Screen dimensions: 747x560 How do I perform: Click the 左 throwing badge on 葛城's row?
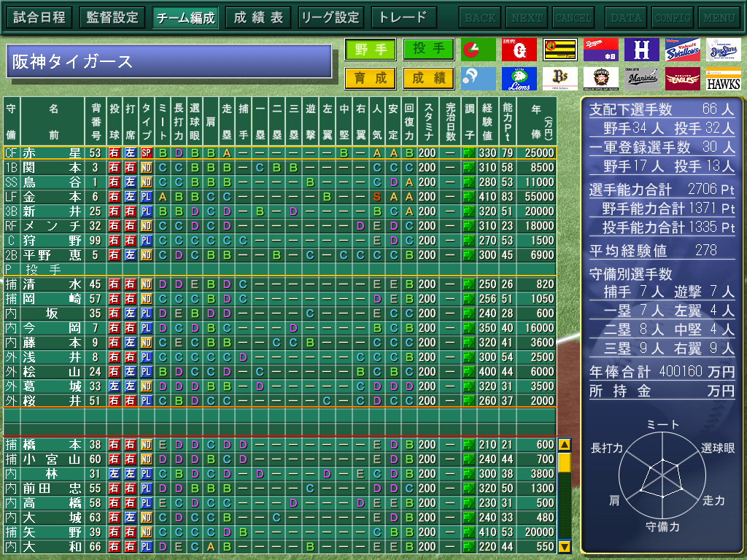click(x=114, y=386)
